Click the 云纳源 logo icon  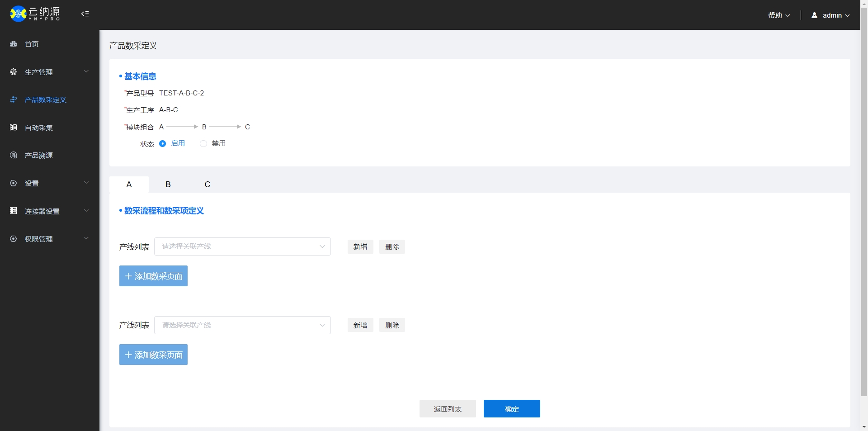click(x=18, y=14)
